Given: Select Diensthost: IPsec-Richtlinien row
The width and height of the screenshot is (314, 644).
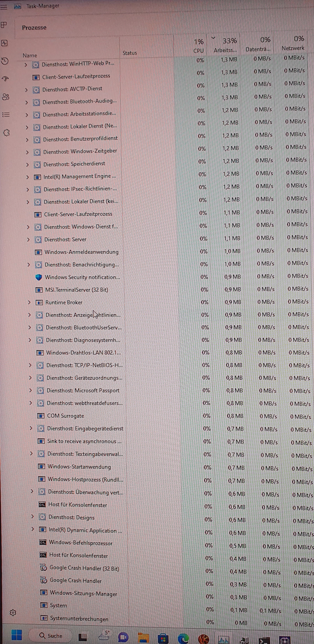Looking at the screenshot, I should (80, 189).
